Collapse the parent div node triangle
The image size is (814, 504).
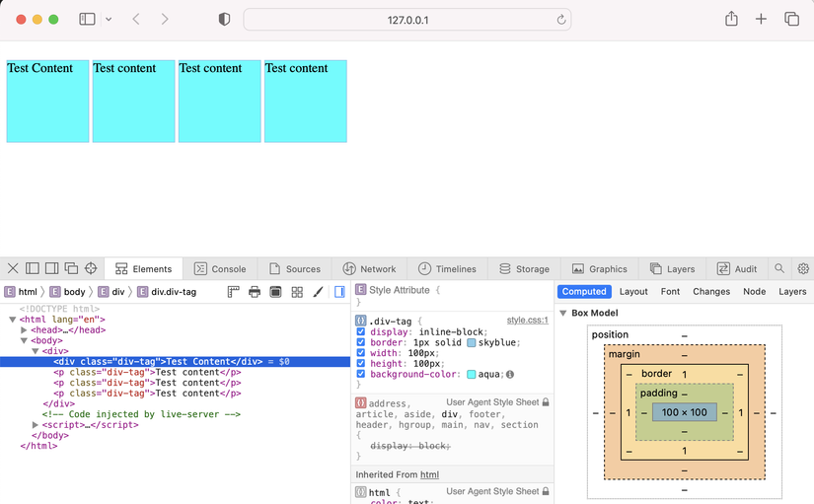(36, 351)
